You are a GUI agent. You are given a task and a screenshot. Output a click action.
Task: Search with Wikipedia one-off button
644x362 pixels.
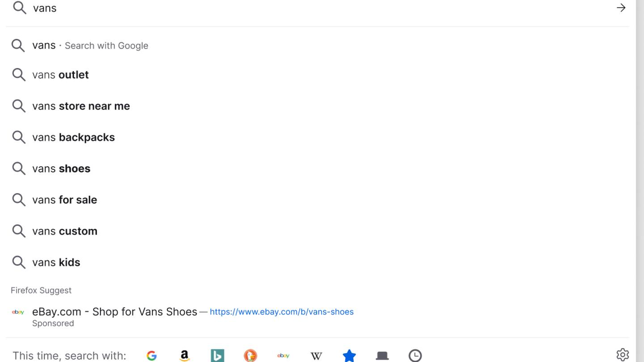click(x=316, y=356)
